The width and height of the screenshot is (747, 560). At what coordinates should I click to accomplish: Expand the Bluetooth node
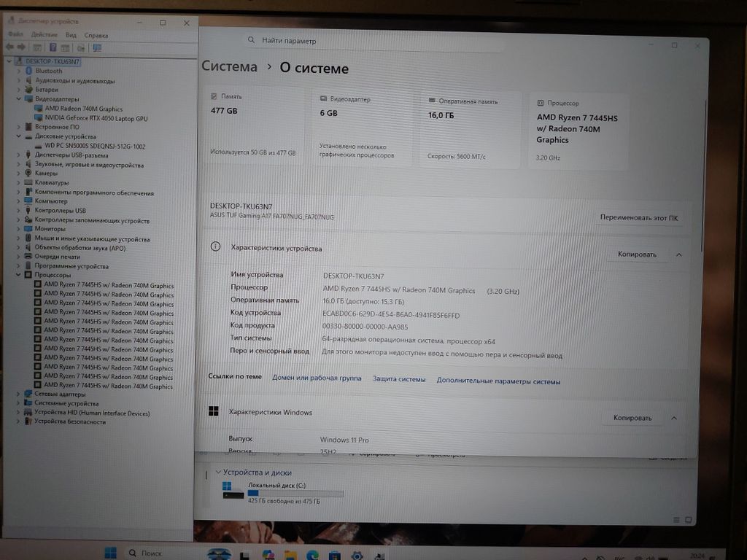18,71
